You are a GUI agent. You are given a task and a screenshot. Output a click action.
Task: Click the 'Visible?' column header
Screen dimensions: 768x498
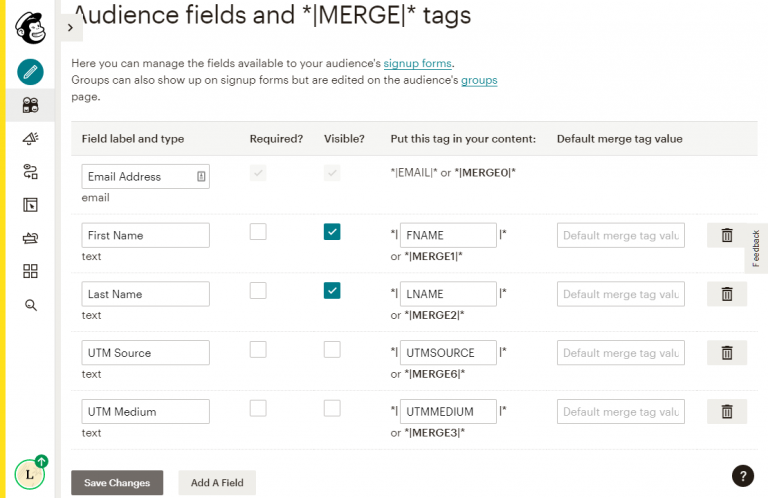pyautogui.click(x=344, y=139)
